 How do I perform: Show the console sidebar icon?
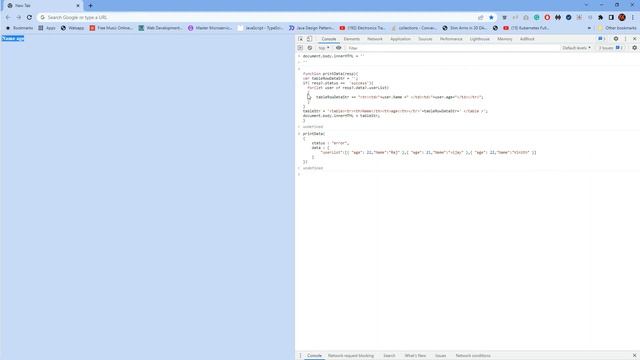tap(300, 48)
